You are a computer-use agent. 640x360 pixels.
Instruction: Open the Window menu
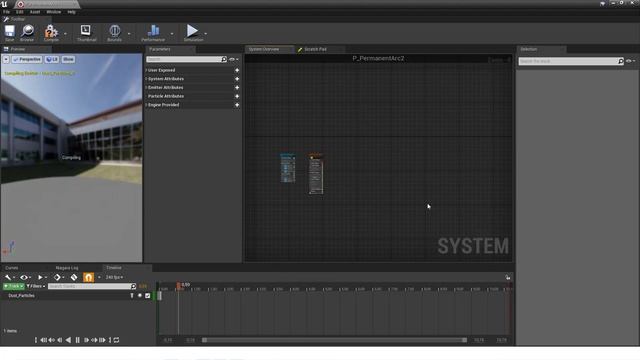(53, 12)
